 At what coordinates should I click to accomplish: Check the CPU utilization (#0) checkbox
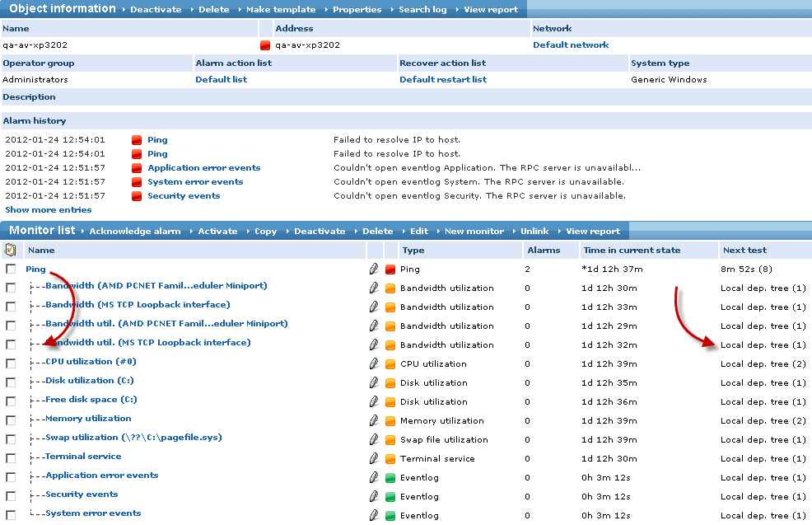tap(11, 363)
